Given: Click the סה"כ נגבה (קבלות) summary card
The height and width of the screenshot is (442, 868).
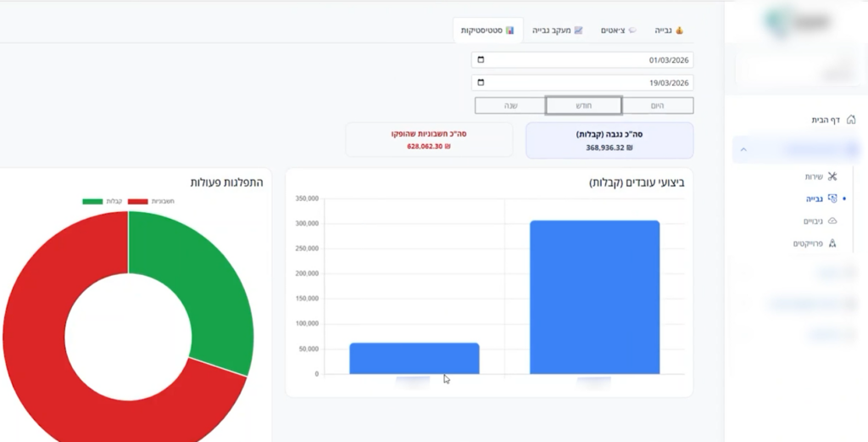Looking at the screenshot, I should 609,140.
